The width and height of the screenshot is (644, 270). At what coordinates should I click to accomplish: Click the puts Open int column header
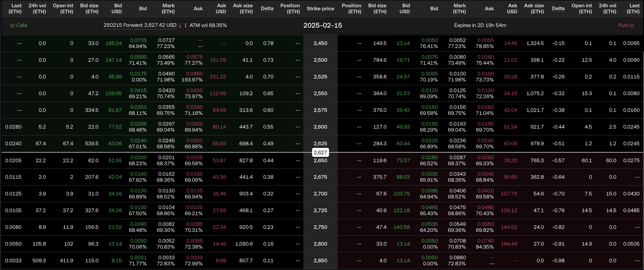[x=581, y=9]
